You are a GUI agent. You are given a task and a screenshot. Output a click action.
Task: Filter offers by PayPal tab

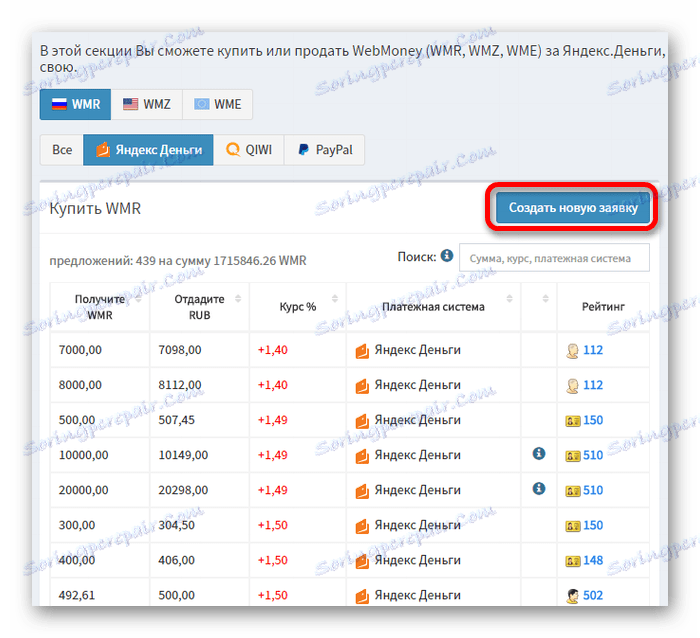(x=324, y=150)
